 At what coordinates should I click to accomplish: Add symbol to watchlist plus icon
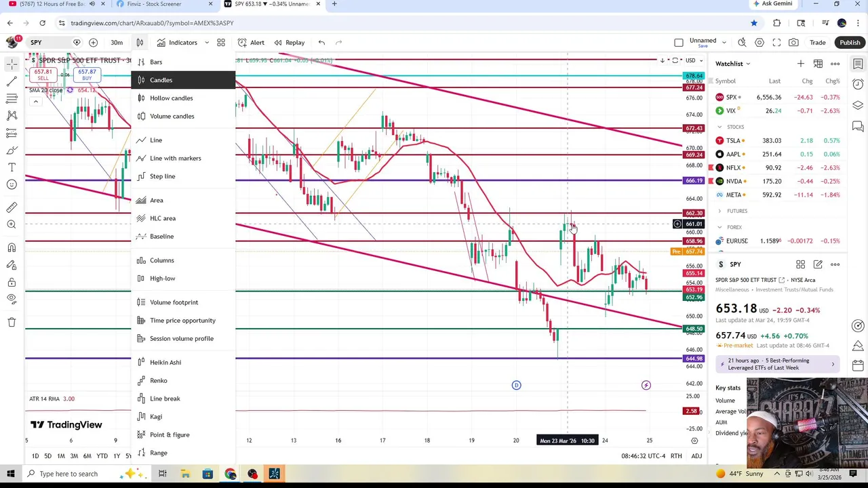[x=801, y=64]
